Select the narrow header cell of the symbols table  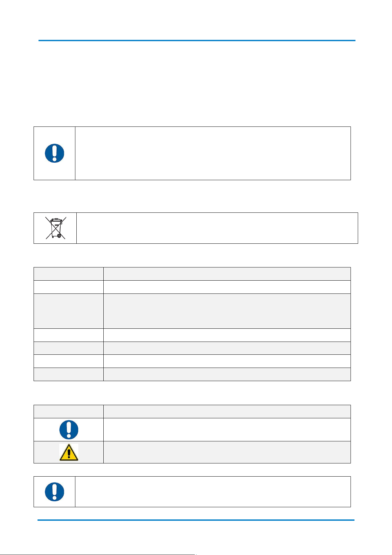tap(68, 411)
